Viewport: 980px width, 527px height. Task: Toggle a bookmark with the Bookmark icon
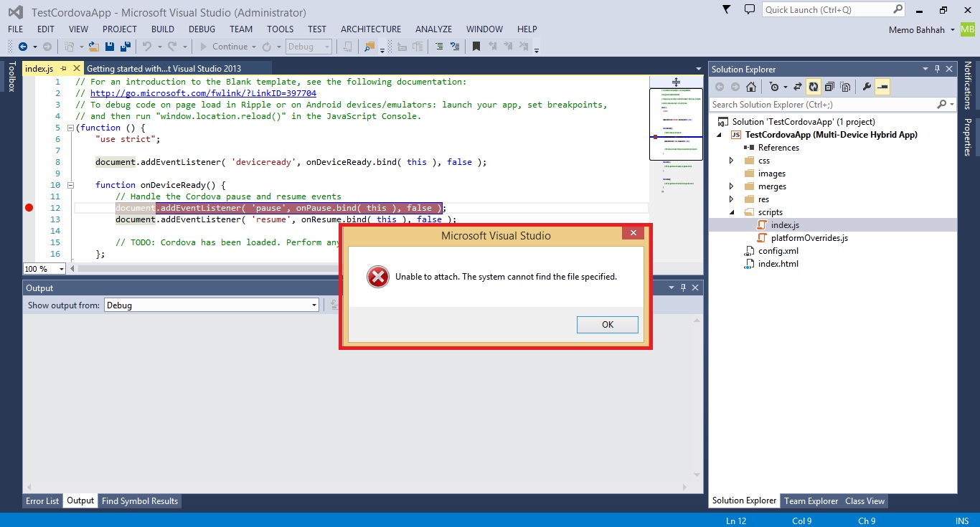click(x=476, y=47)
